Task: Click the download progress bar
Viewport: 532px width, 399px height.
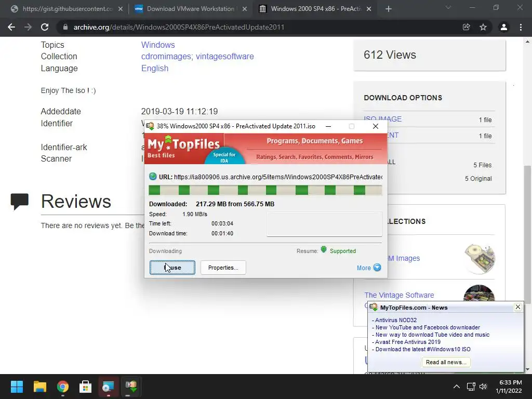Action: click(265, 190)
